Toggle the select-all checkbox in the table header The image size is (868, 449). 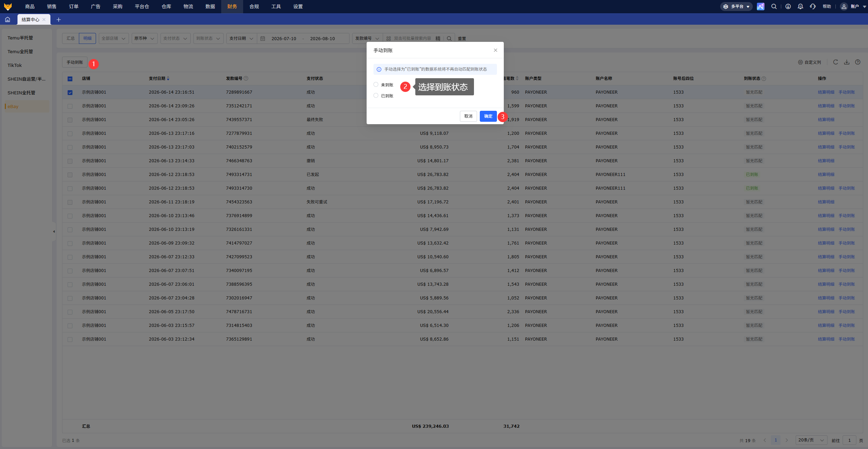[x=70, y=79]
